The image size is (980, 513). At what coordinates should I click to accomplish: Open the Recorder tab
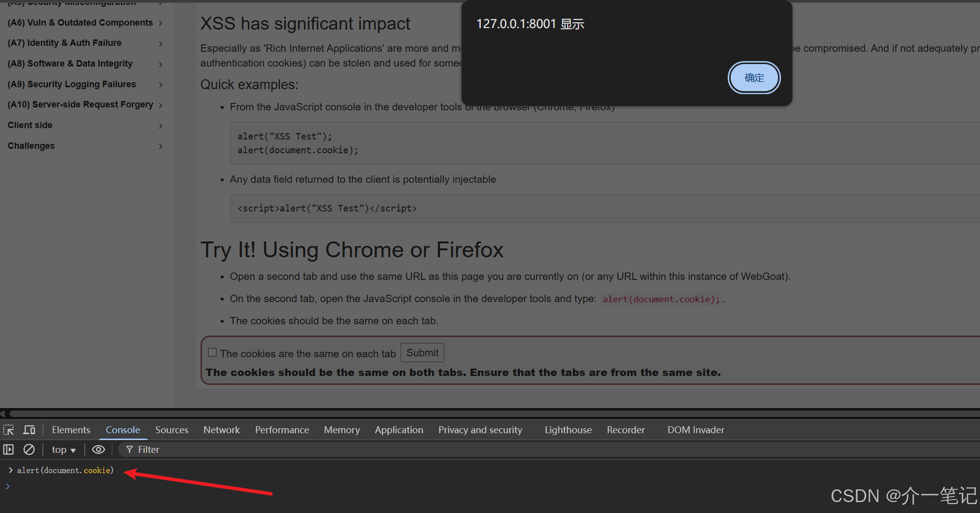click(x=626, y=430)
